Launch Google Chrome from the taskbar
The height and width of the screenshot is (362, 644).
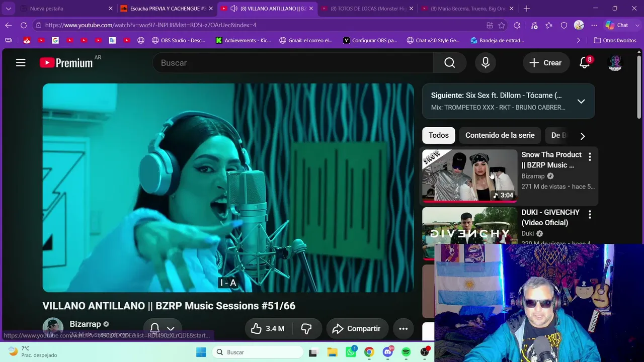pos(369,352)
